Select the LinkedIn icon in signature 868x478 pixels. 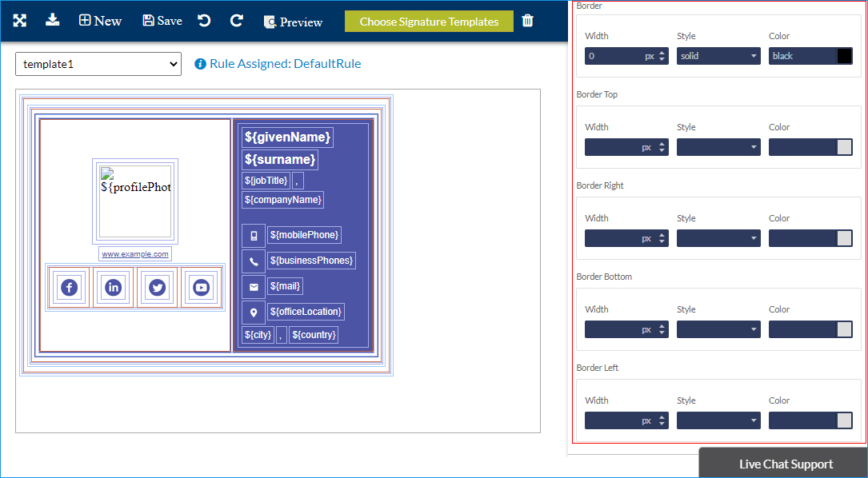click(113, 288)
